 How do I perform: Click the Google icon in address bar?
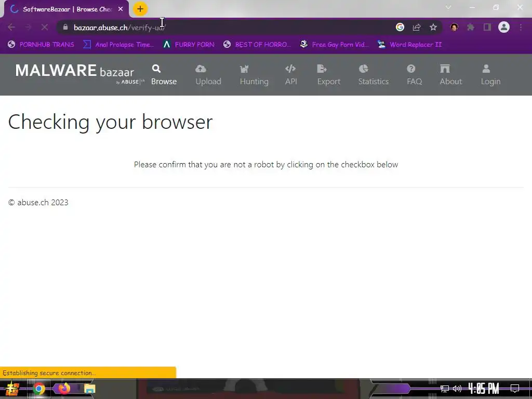(x=400, y=27)
